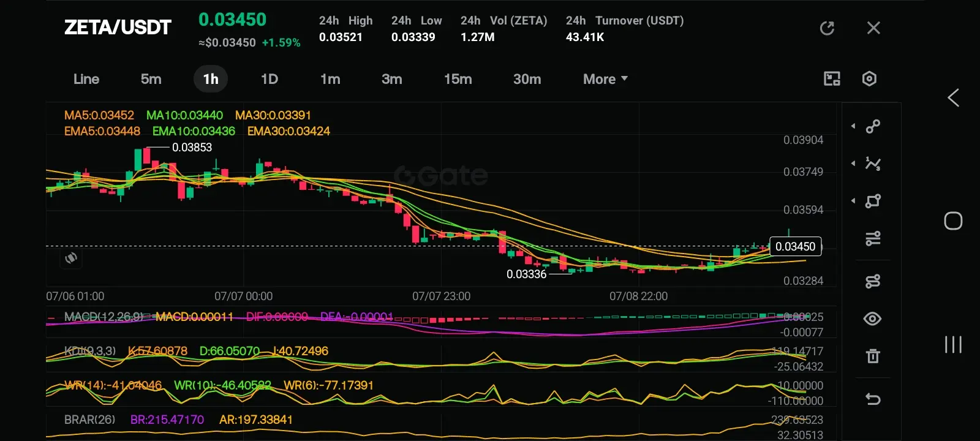This screenshot has height=441, width=980.
Task: Tap the high marker 0.03853
Action: click(192, 148)
